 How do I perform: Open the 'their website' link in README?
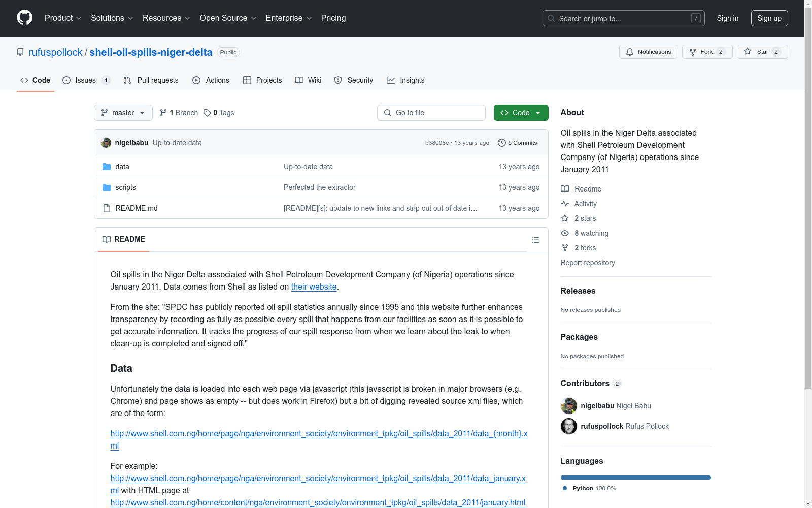point(314,287)
